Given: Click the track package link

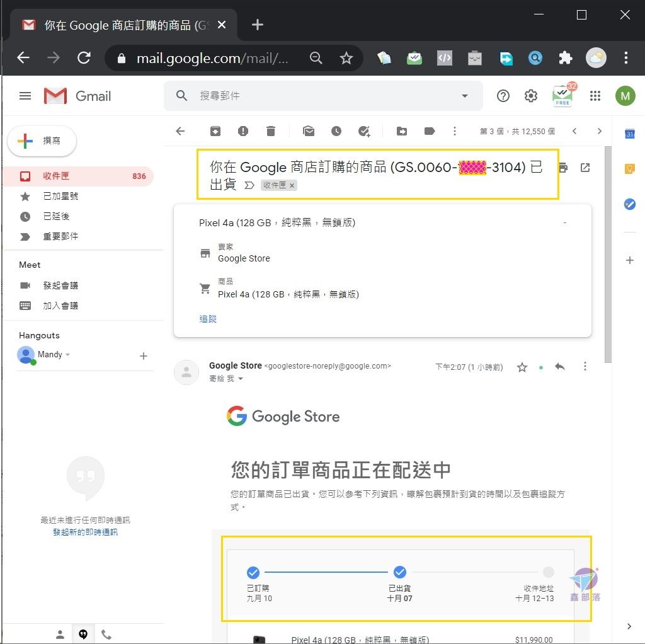Looking at the screenshot, I should point(208,319).
